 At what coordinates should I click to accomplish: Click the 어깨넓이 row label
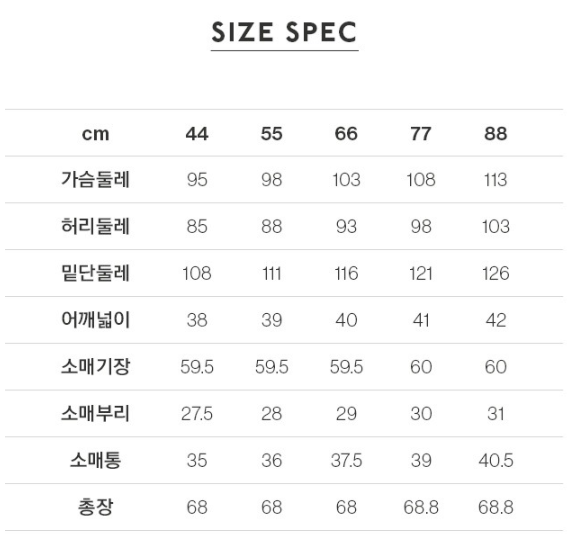coord(95,320)
